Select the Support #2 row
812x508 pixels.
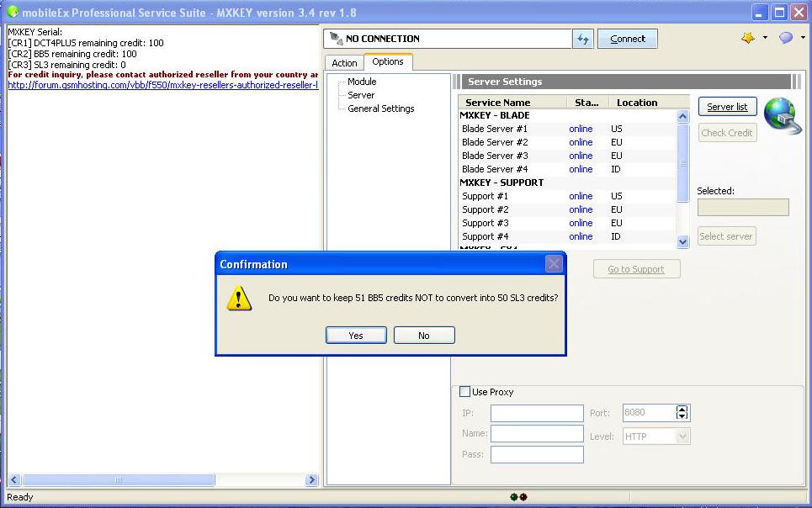tap(567, 209)
